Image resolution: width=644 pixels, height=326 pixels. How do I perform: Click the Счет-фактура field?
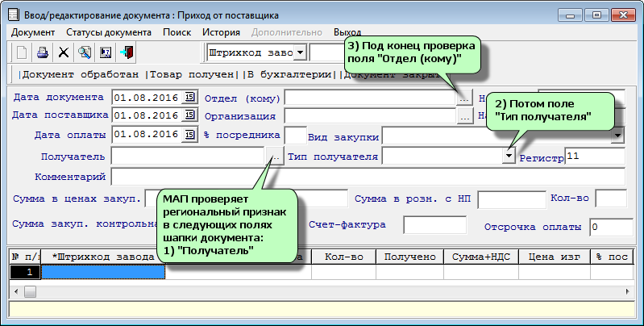[x=435, y=225]
